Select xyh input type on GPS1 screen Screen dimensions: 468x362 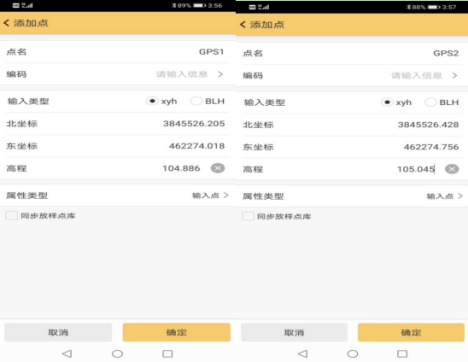(x=152, y=101)
